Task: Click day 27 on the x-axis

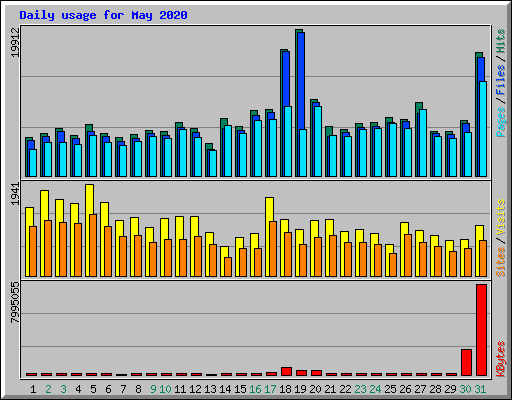Action: tap(420, 389)
